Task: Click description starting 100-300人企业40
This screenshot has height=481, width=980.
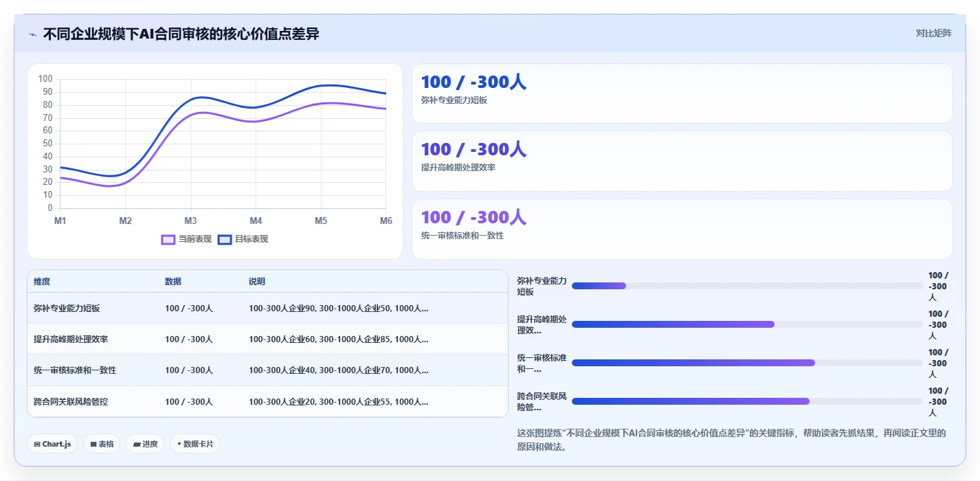Action: coord(339,370)
